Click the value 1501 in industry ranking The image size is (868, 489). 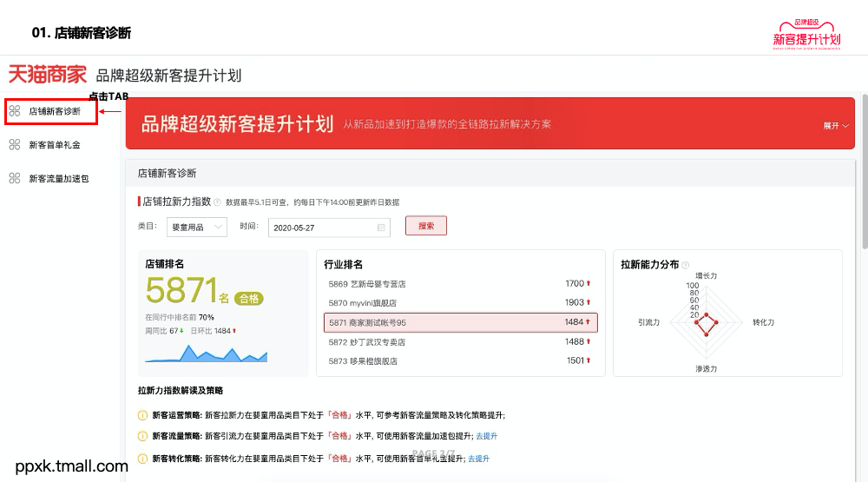(x=575, y=360)
